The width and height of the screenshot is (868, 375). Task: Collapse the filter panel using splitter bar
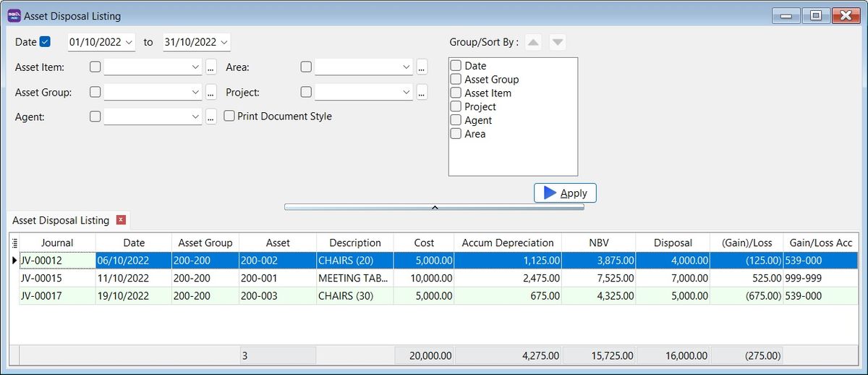[434, 207]
